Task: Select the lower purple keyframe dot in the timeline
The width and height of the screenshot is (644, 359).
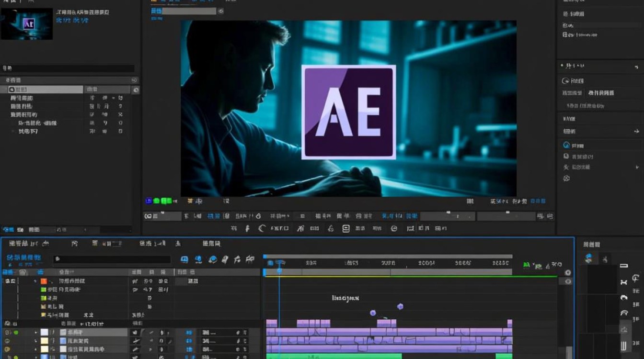Action: [373, 313]
